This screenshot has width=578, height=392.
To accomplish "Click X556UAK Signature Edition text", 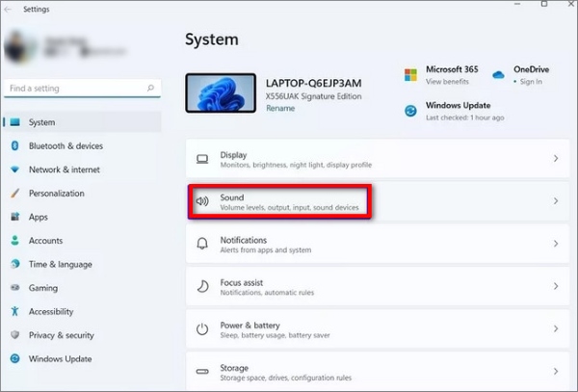I will 314,96.
